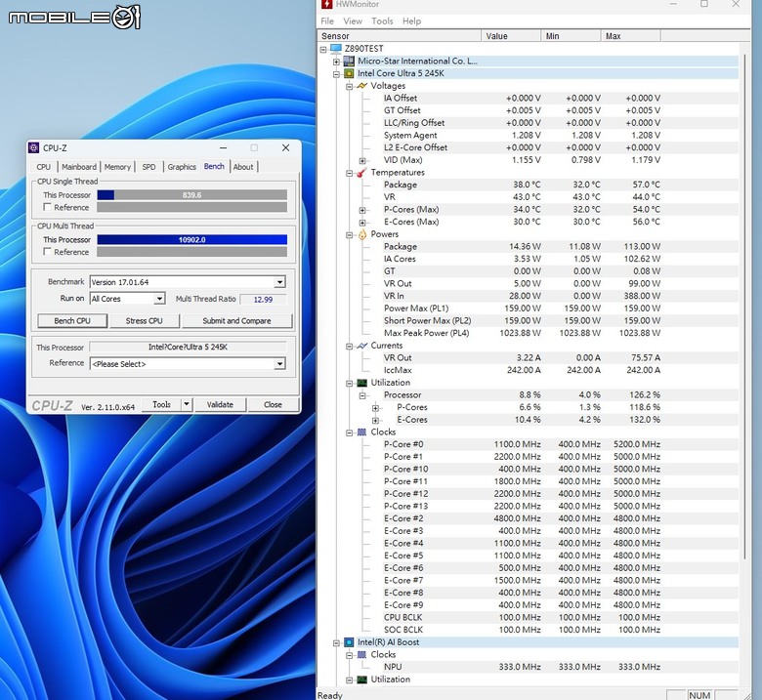The width and height of the screenshot is (762, 700).
Task: Click the multi thread 10902.0 score bar
Action: (191, 239)
